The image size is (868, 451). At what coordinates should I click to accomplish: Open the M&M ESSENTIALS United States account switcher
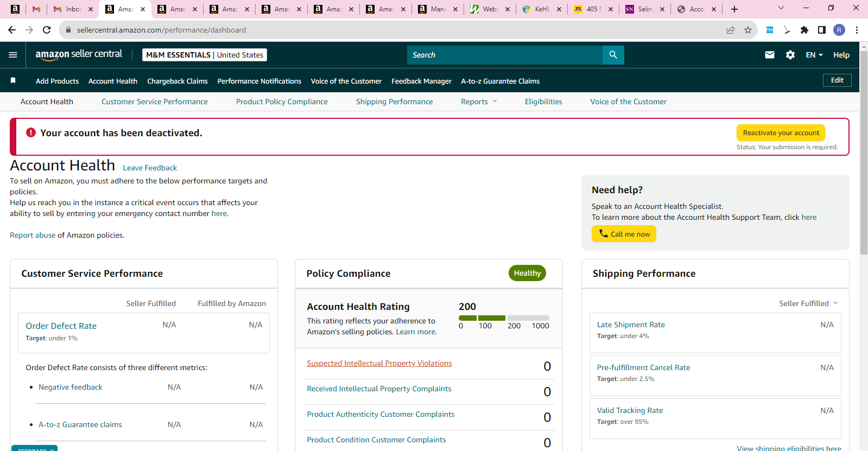pos(205,55)
